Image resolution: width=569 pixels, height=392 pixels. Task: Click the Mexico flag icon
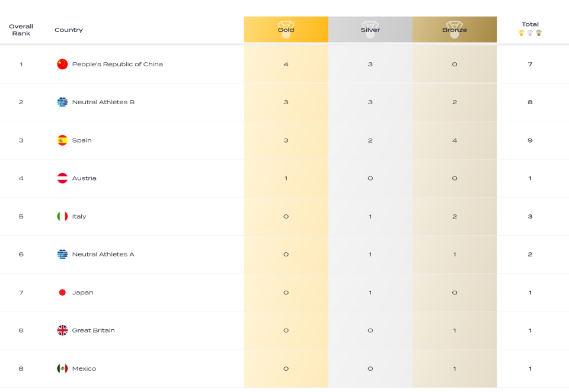click(62, 368)
